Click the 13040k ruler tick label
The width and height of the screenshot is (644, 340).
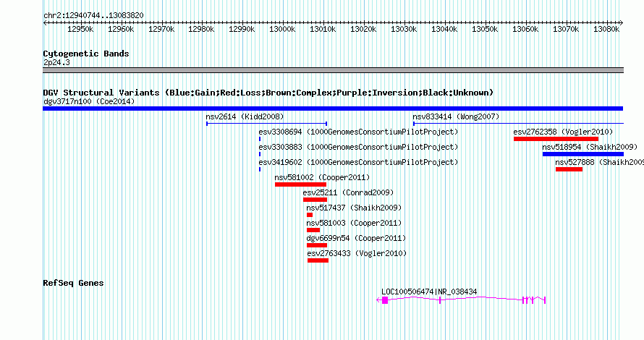pyautogui.click(x=444, y=29)
